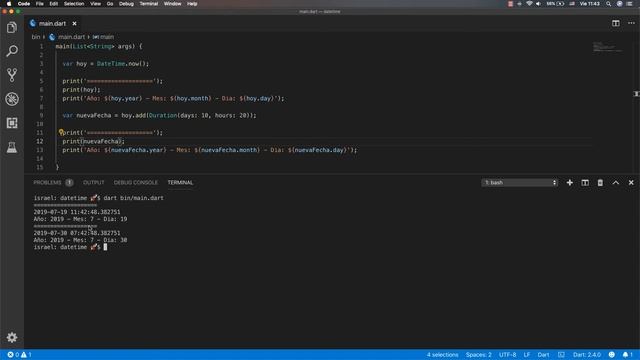The height and width of the screenshot is (360, 640).
Task: Create a new terminal with plus icon
Action: tap(569, 182)
